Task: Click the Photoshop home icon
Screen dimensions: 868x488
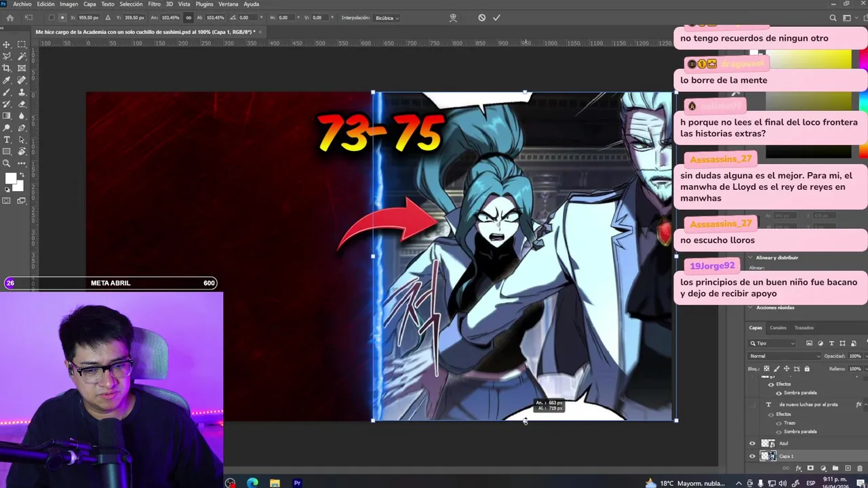Action: click(9, 18)
